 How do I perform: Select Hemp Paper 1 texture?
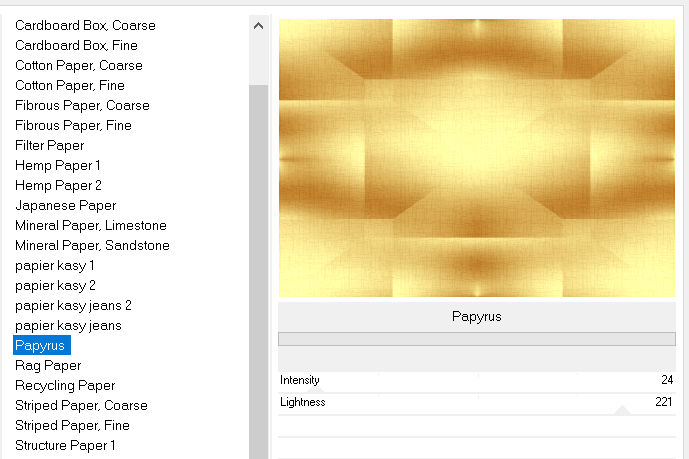tap(58, 165)
